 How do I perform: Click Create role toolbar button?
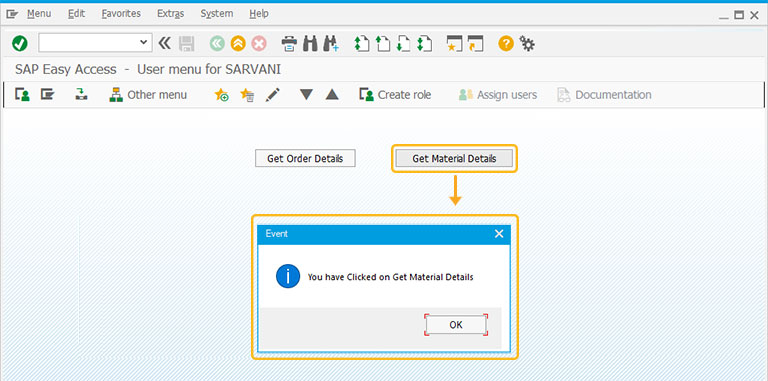(x=395, y=95)
